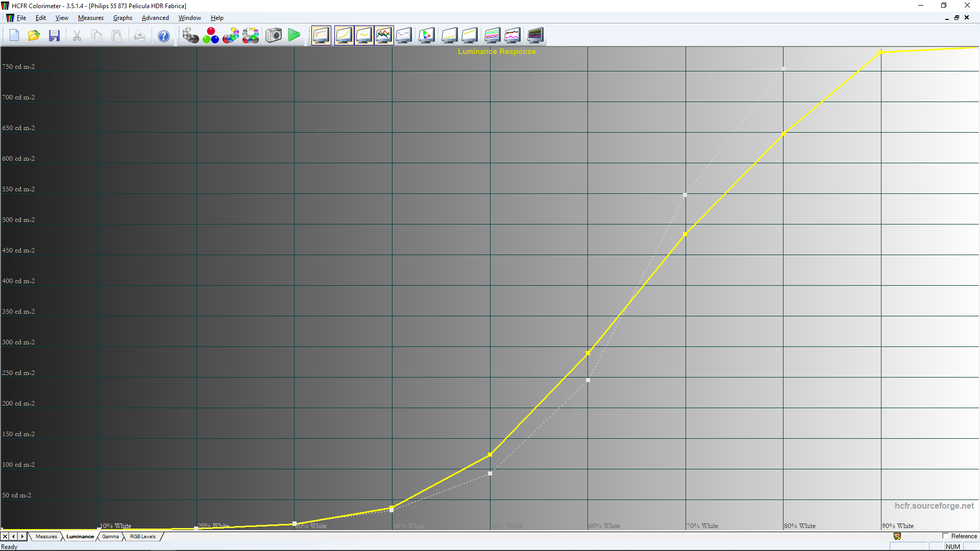980x551 pixels.
Task: Click the 500 cd m-2 axis label
Action: click(18, 220)
